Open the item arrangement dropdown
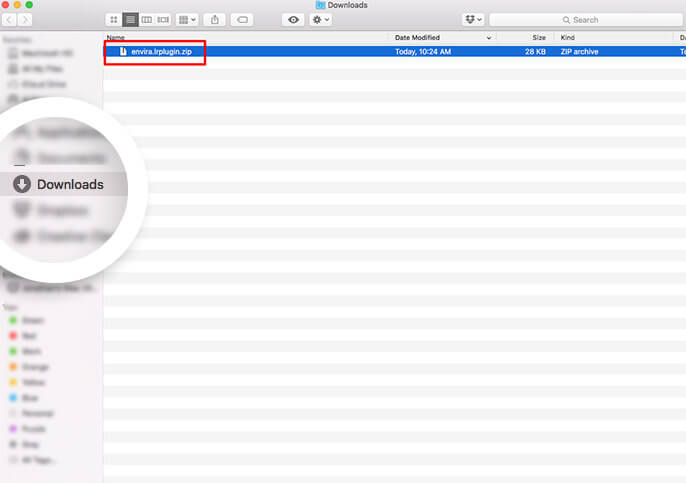 pyautogui.click(x=187, y=20)
